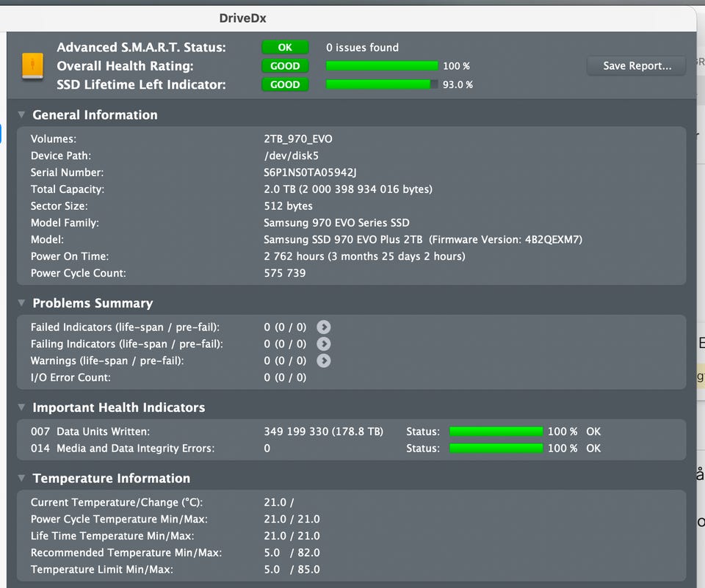Screen dimensions: 705x588
Task: Select '2.0 TB (2 000 398 934 016 bytes)'
Action: pos(348,189)
